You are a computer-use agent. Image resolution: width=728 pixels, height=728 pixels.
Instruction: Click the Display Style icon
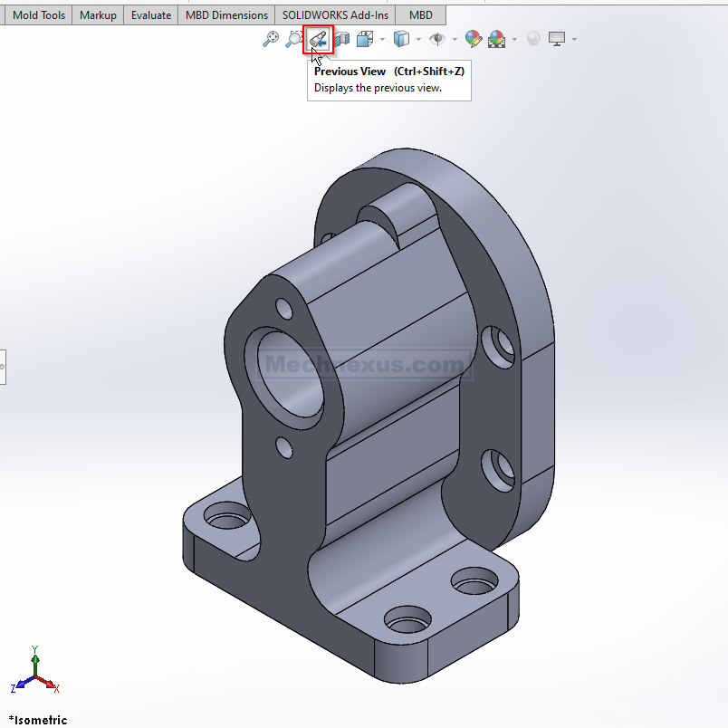pyautogui.click(x=402, y=39)
